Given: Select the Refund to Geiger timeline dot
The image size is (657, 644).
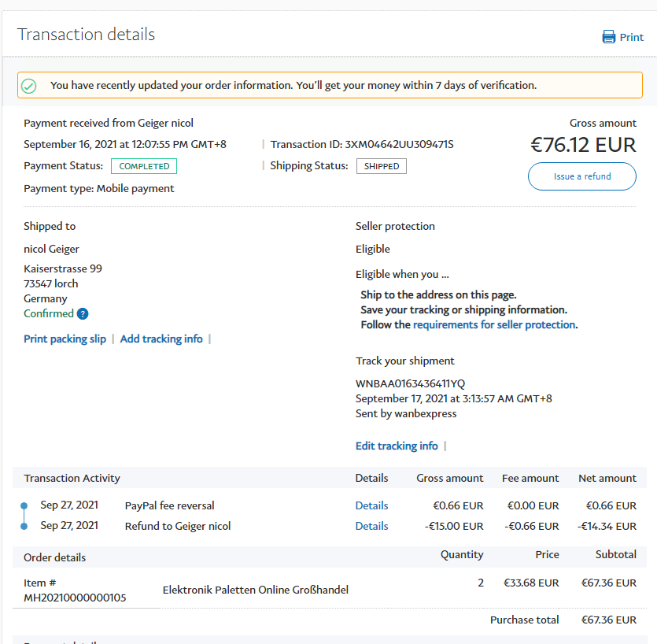Looking at the screenshot, I should point(24,526).
